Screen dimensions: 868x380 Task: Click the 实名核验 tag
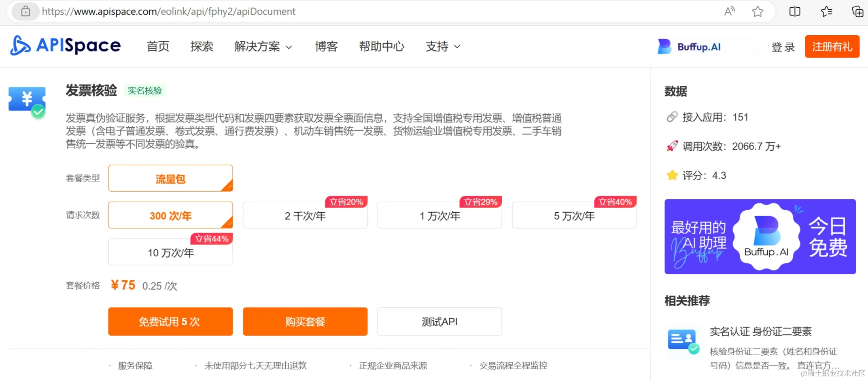click(x=144, y=90)
